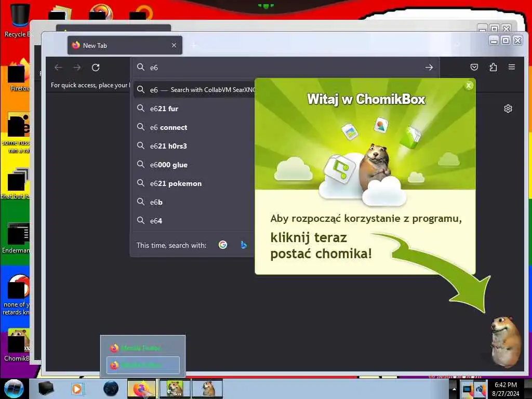Click the taskbar clock showing 6:42 PM
The image size is (532, 399).
point(506,389)
